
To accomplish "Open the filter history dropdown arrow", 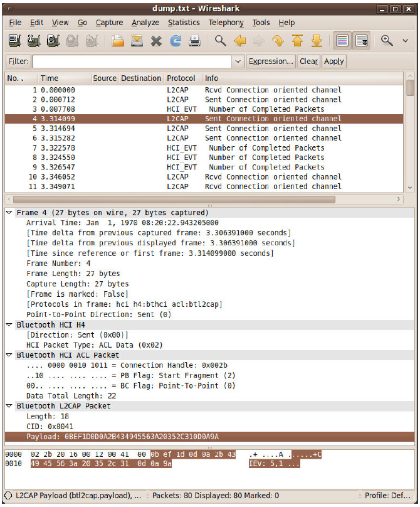I will coord(238,61).
